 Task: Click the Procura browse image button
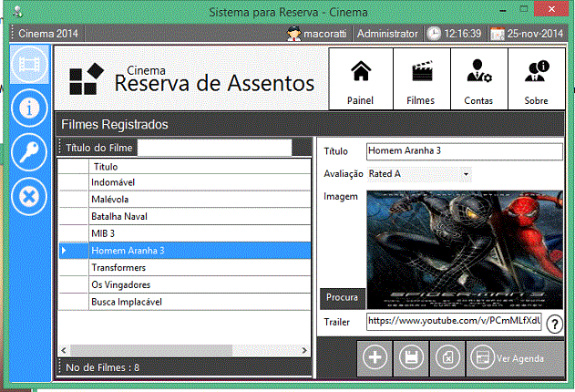point(343,298)
